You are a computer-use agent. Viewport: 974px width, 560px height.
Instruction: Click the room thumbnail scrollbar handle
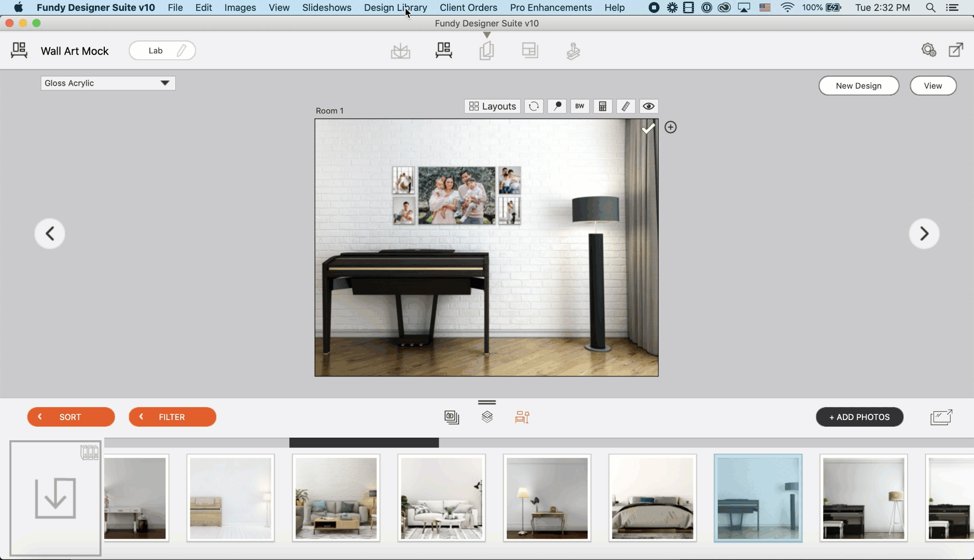364,443
